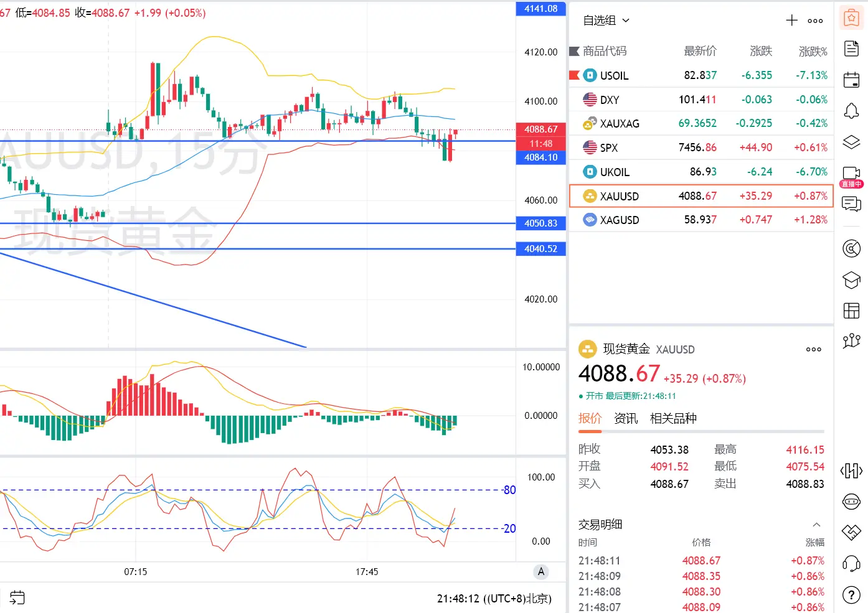Select the UKOIL watchlist row
Viewport: 868px width, 613px height.
coord(701,172)
